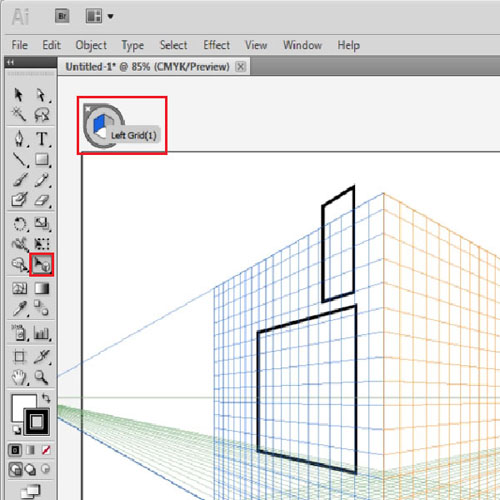Select the Type tool

(42, 139)
